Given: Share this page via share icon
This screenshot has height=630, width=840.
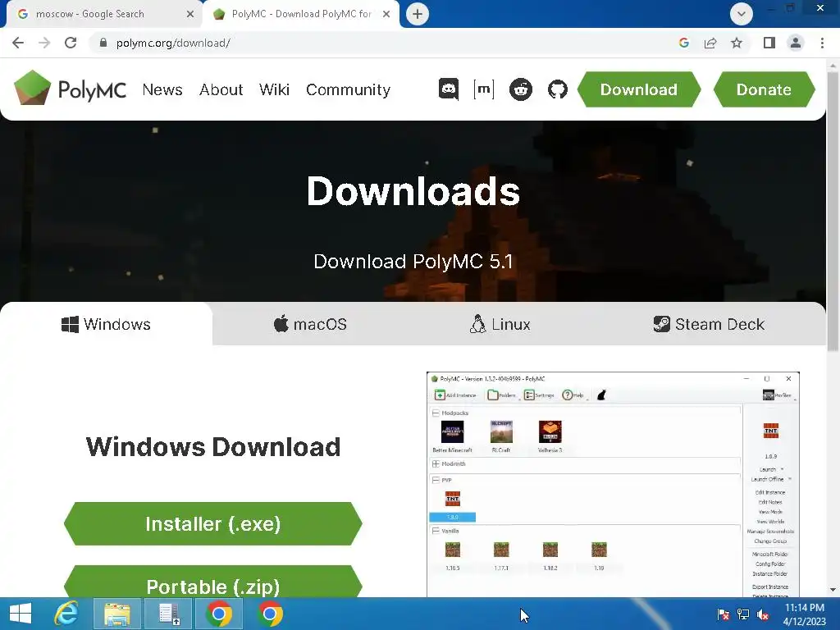Looking at the screenshot, I should pyautogui.click(x=710, y=43).
